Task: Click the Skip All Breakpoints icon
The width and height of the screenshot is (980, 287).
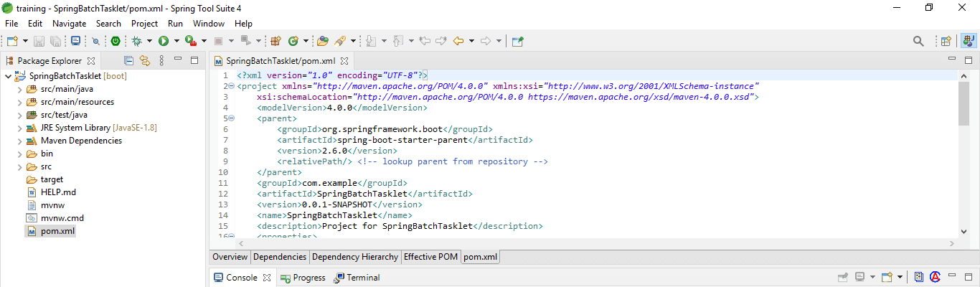Action: 95,42
